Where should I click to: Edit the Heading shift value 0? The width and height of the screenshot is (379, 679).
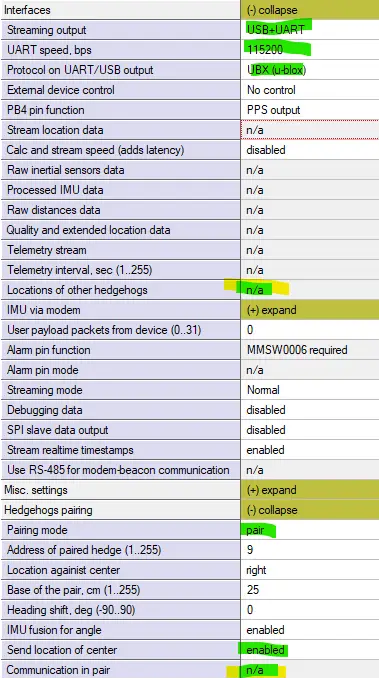pos(310,610)
